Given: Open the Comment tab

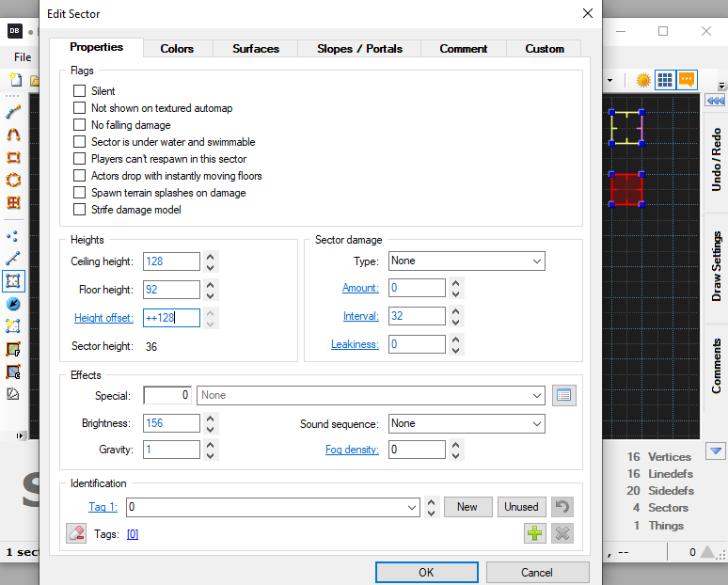Looking at the screenshot, I should 464,49.
